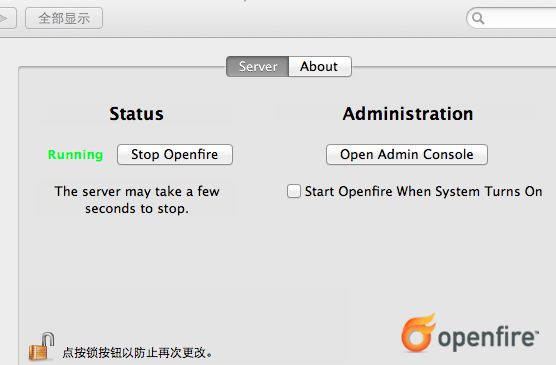556x365 pixels.
Task: Open the About tab
Action: (x=320, y=66)
